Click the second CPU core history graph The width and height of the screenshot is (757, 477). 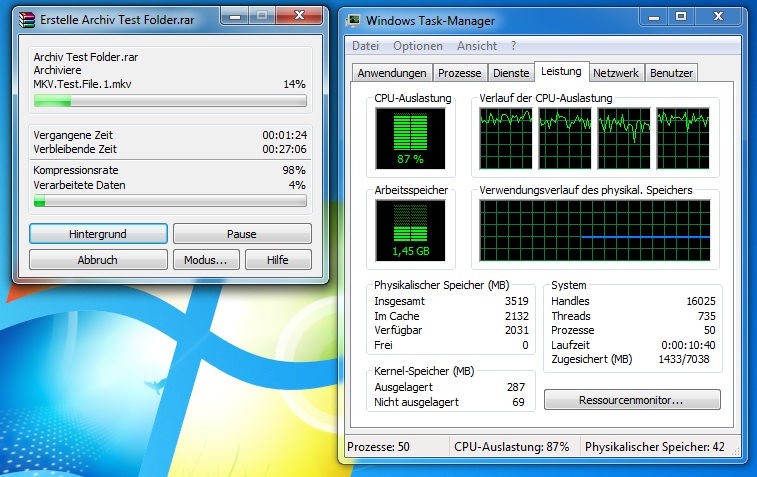565,139
